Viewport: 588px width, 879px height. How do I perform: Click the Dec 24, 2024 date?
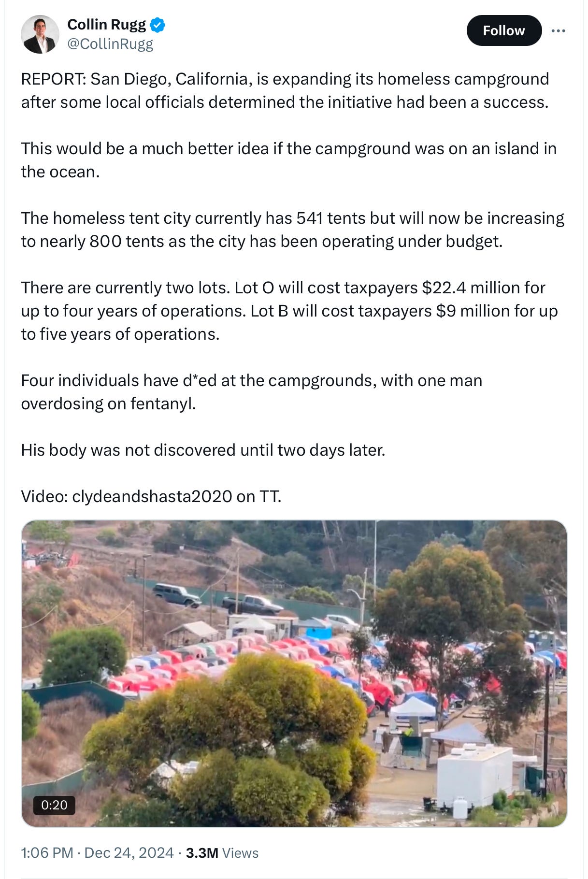pyautogui.click(x=129, y=852)
